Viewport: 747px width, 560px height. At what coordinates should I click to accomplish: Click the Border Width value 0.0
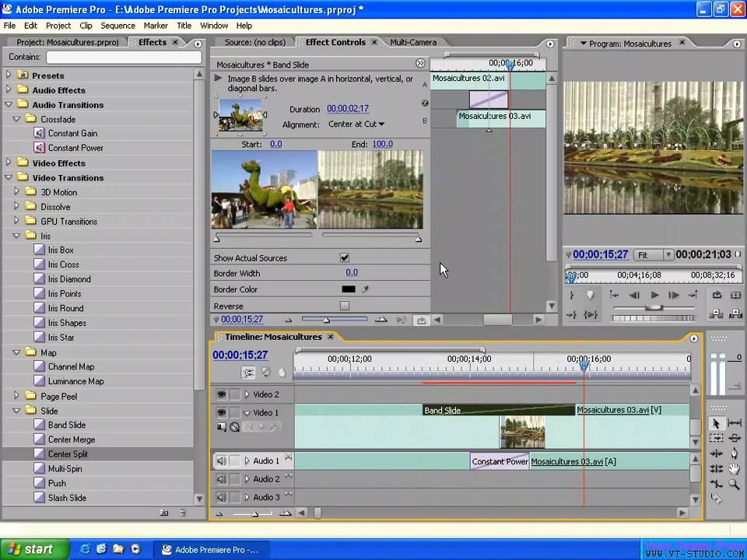352,272
